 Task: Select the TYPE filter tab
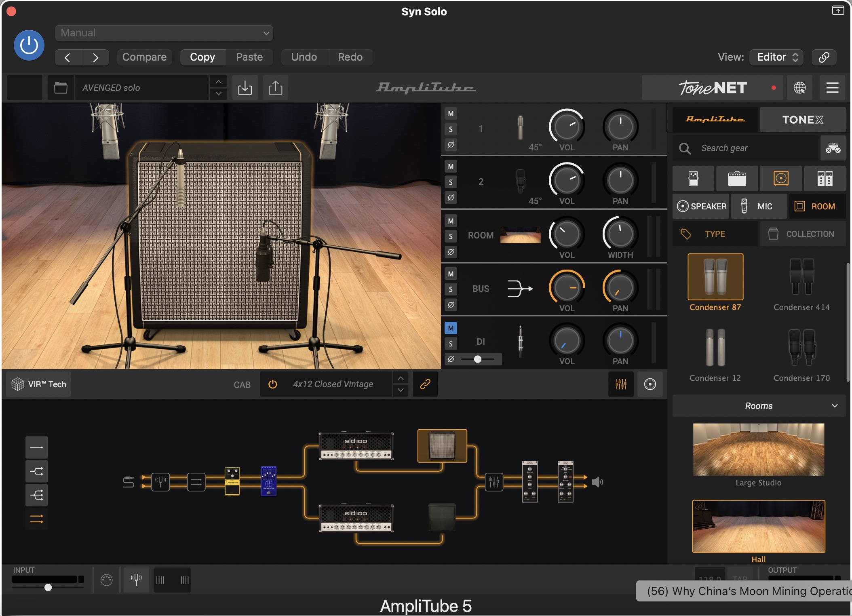715,234
